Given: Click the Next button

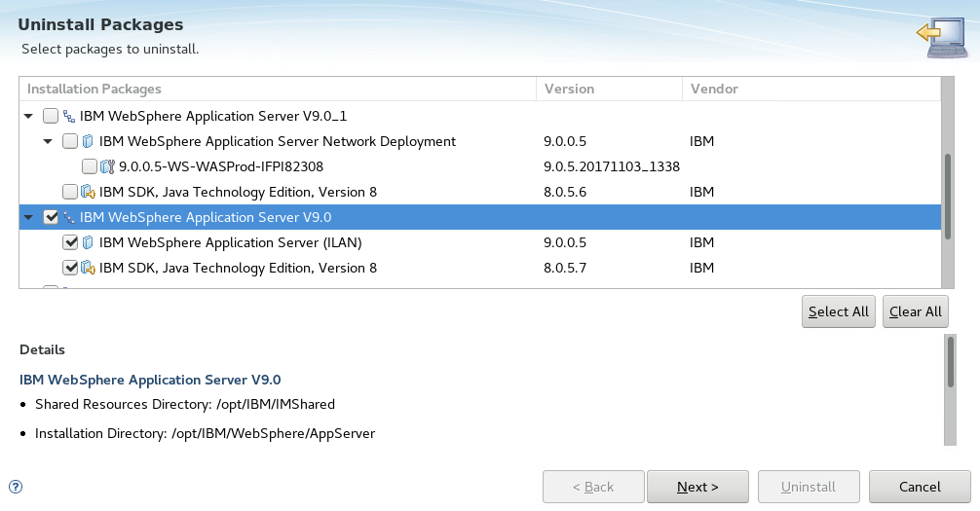Looking at the screenshot, I should 697,487.
